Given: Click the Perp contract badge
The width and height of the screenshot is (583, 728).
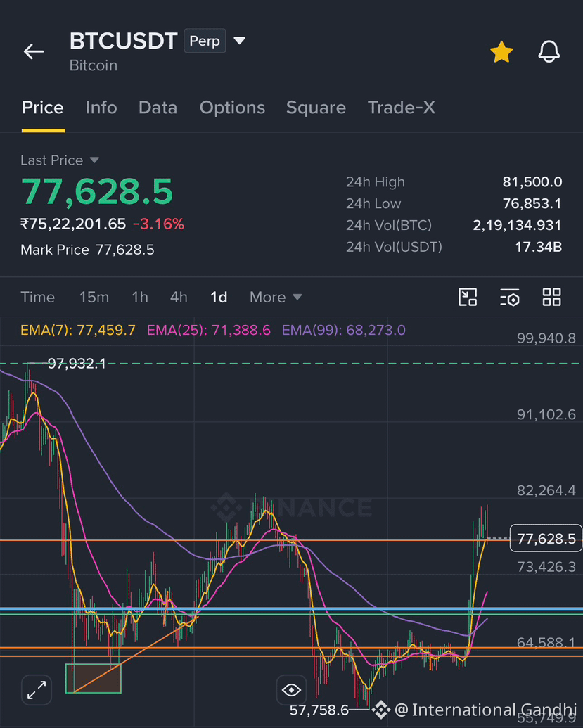Looking at the screenshot, I should tap(205, 41).
